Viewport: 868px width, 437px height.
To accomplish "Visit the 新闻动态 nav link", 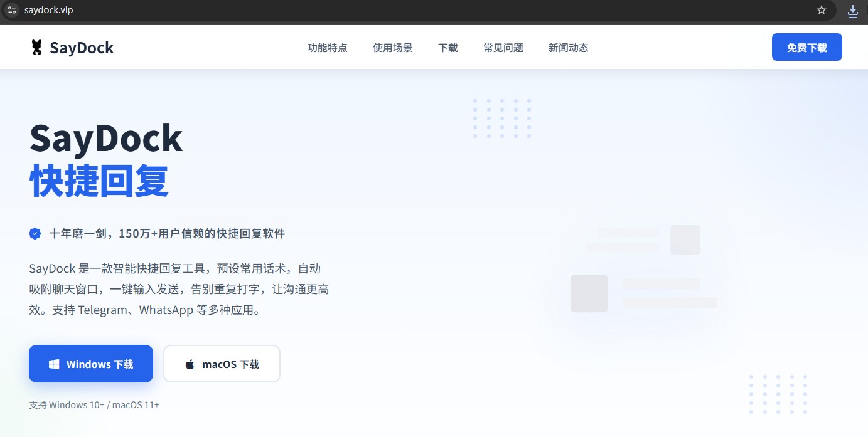I will pyautogui.click(x=569, y=48).
